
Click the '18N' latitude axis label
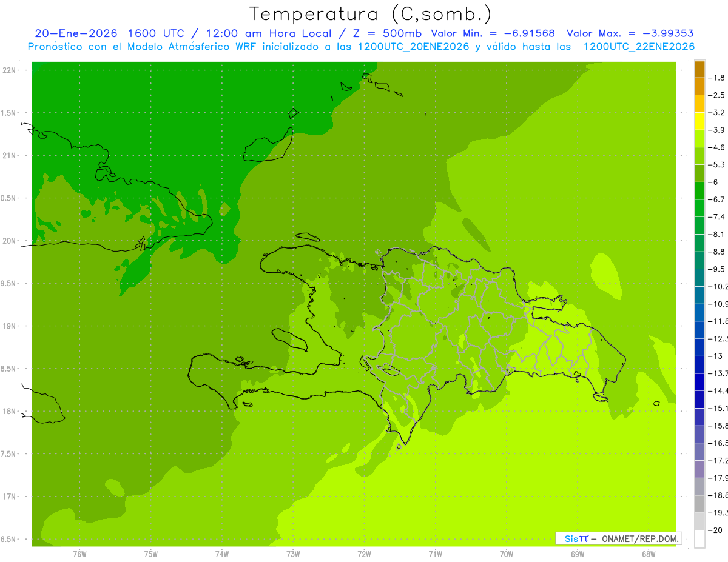9,412
